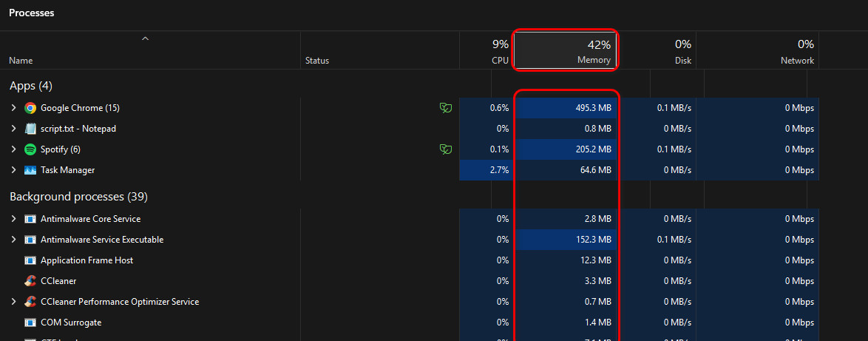Click the Notepad icon for script.txt
This screenshot has height=341, width=868.
pos(30,129)
